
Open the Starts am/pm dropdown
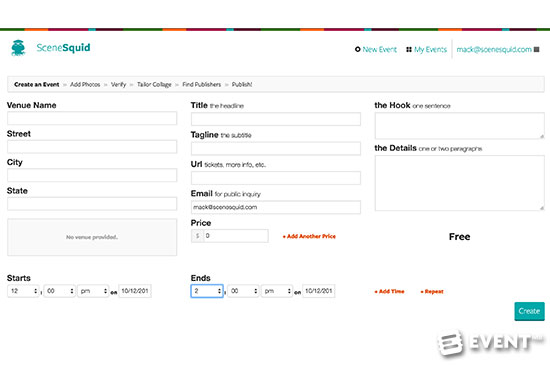click(93, 291)
